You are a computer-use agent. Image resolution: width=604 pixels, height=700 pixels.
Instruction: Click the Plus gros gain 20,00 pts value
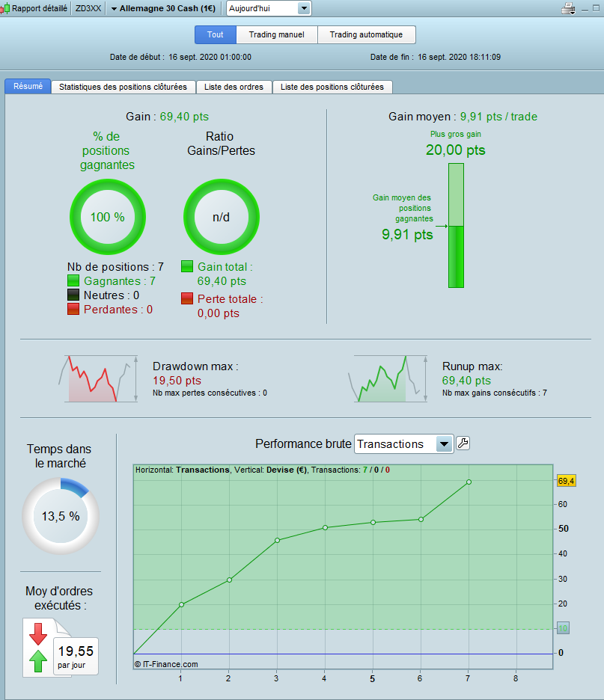pos(455,150)
